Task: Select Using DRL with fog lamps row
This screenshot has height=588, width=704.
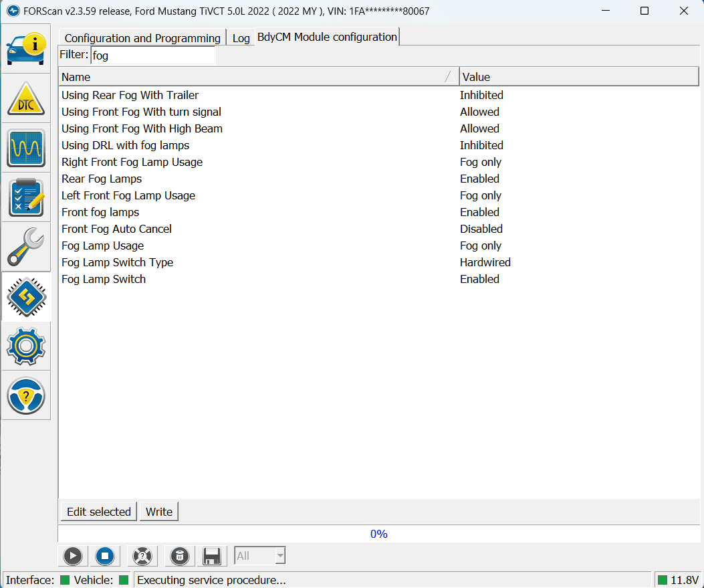Action: 378,145
